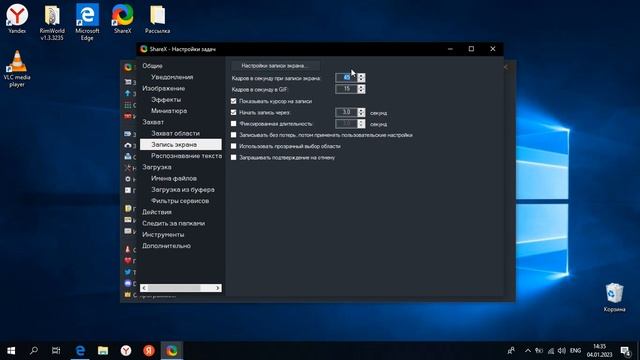Open the Корзина recycle bin icon
The height and width of the screenshot is (360, 640).
(x=614, y=297)
